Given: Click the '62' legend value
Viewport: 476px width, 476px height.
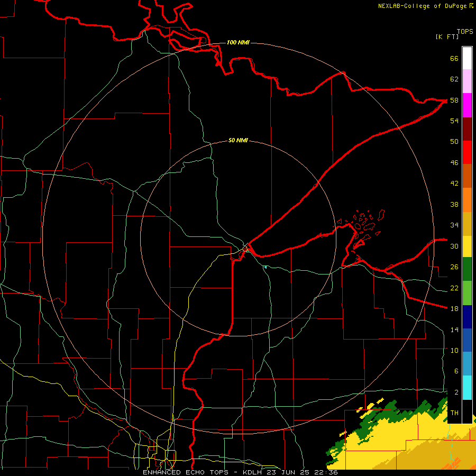Looking at the screenshot, I should pyautogui.click(x=454, y=79).
